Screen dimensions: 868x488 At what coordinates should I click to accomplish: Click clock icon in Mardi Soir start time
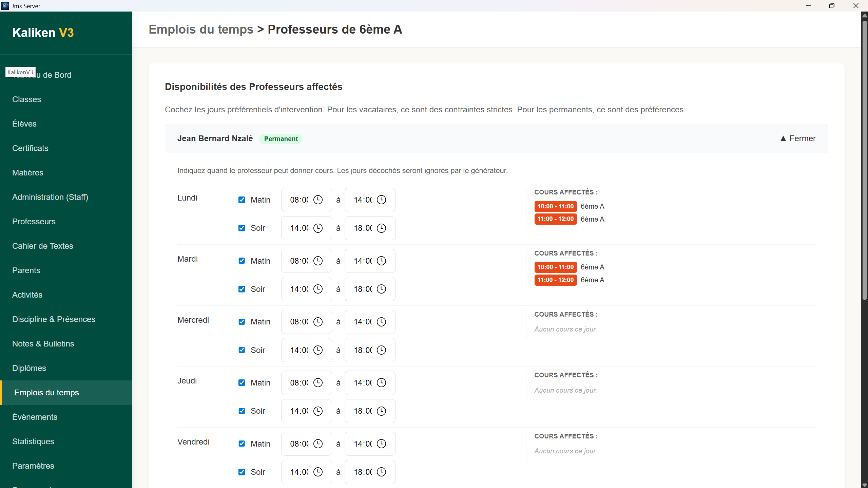coord(318,289)
